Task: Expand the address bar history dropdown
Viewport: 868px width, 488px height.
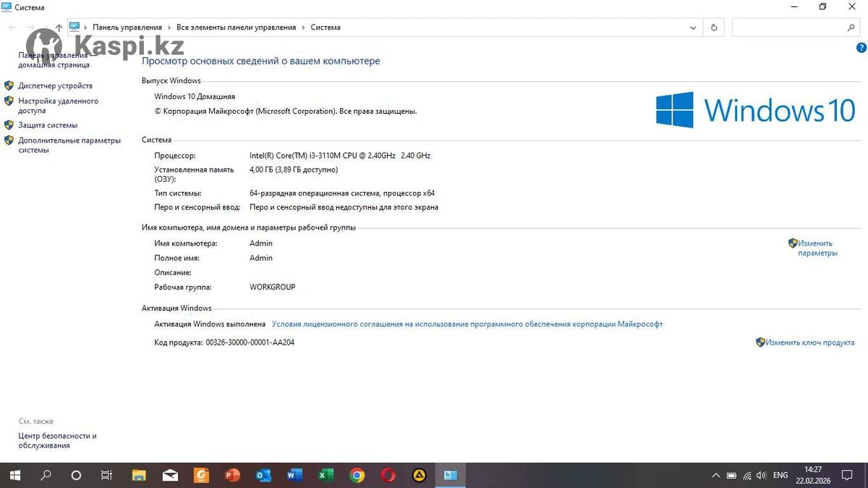Action: [x=694, y=28]
